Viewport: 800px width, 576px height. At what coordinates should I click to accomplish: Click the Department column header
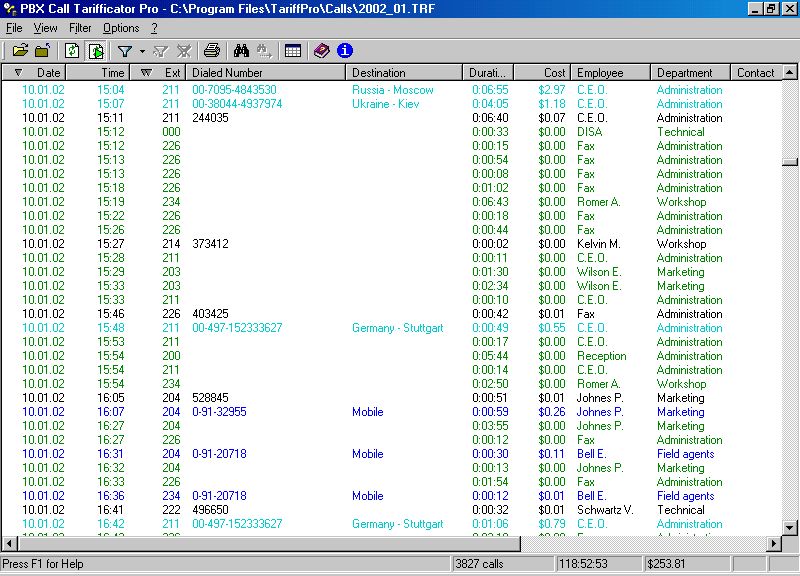pos(691,73)
